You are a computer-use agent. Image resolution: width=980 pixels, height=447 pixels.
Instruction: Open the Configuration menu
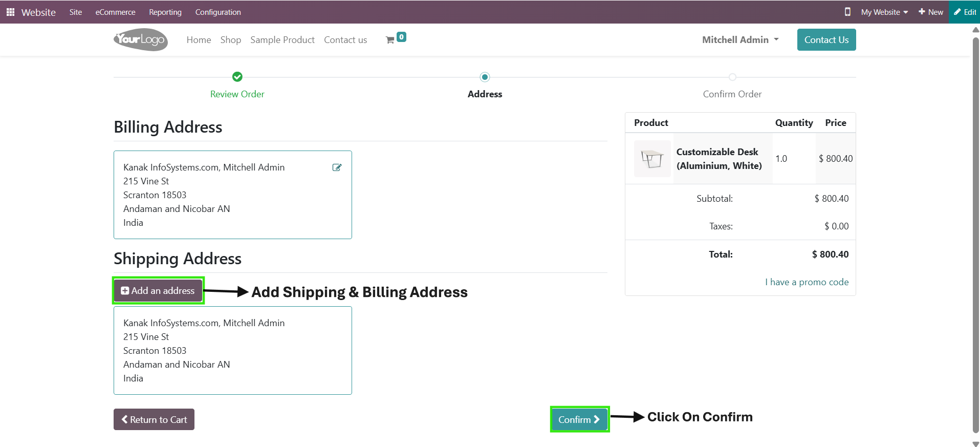(x=218, y=12)
